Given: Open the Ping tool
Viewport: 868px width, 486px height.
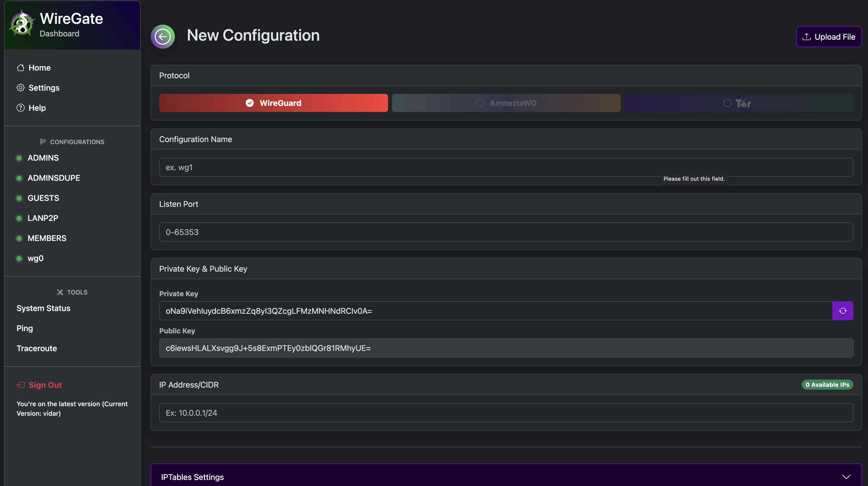Looking at the screenshot, I should click(25, 328).
